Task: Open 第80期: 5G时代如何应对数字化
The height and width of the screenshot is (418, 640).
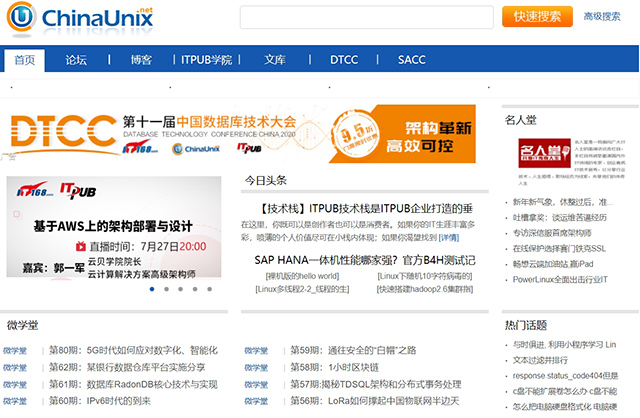Action: click(133, 350)
